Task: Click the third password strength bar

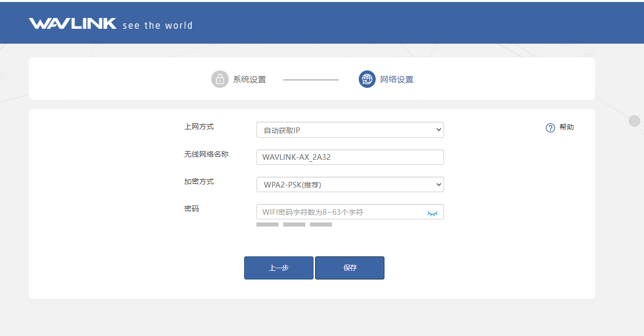Action: coord(321,225)
